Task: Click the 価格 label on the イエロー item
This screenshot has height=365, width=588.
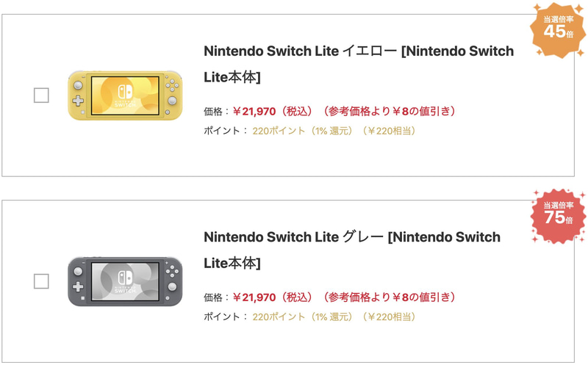Action: pos(214,112)
